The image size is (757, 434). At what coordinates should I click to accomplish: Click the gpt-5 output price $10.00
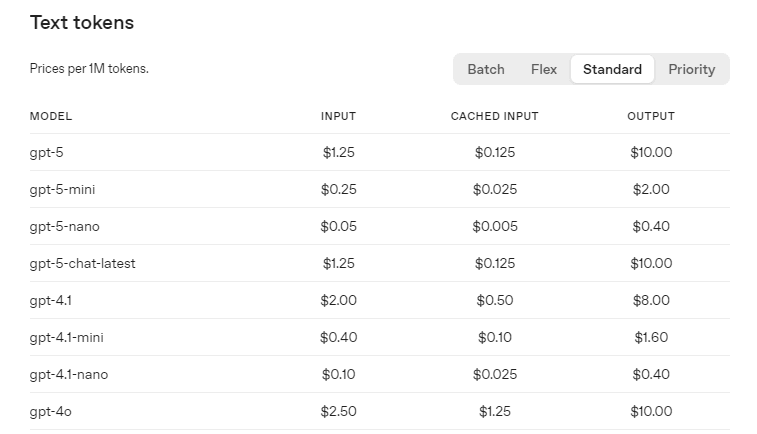[x=651, y=153]
